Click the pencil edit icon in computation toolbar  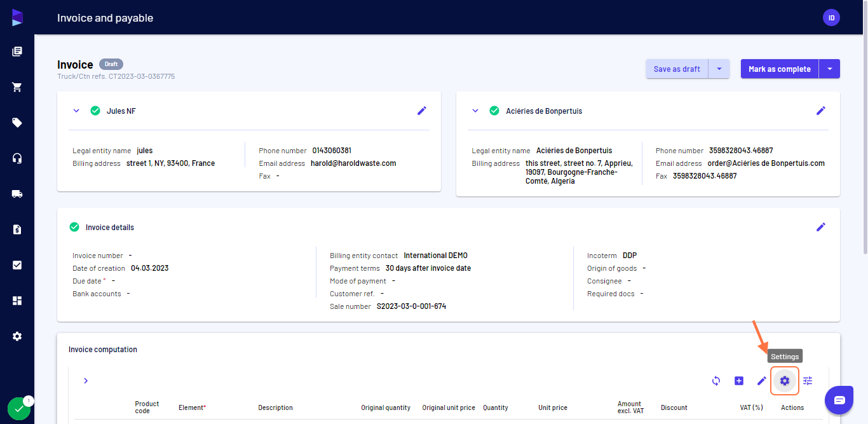(x=762, y=381)
